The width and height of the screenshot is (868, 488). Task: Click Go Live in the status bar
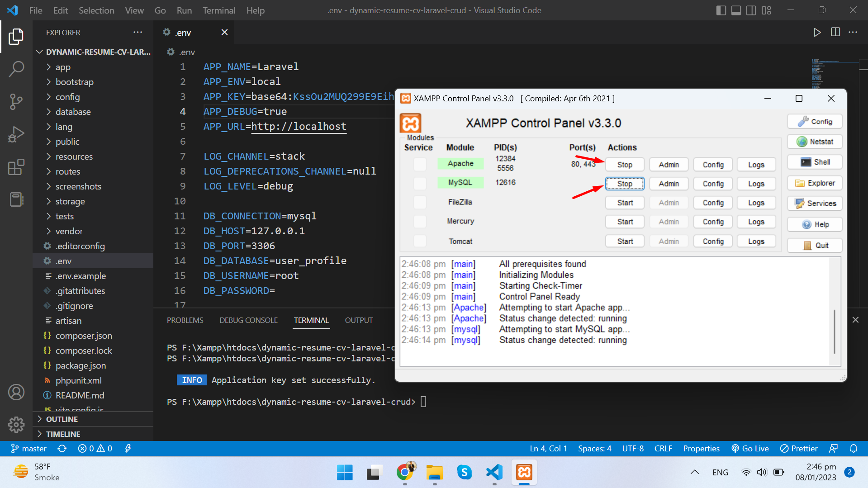(x=750, y=448)
